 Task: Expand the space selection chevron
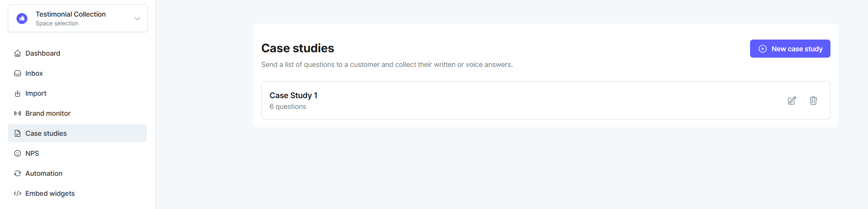(x=137, y=19)
